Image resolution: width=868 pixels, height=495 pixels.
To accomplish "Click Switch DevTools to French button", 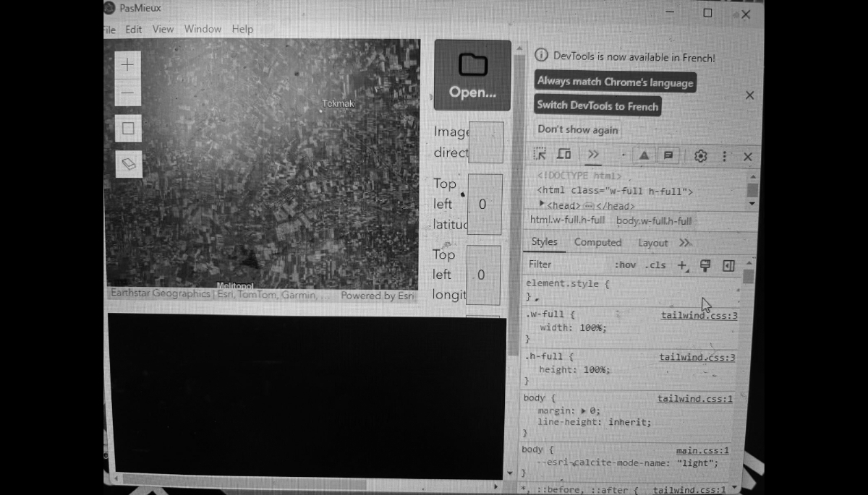I will click(597, 106).
